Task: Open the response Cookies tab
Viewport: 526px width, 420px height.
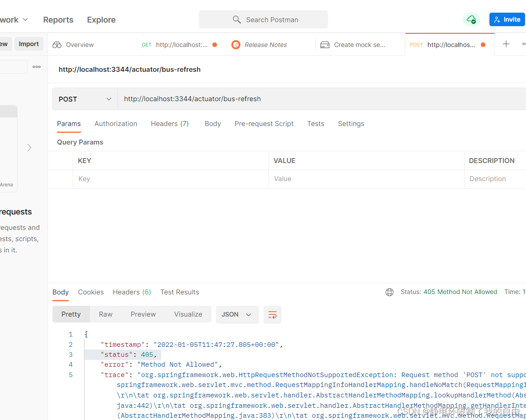Action: click(90, 292)
